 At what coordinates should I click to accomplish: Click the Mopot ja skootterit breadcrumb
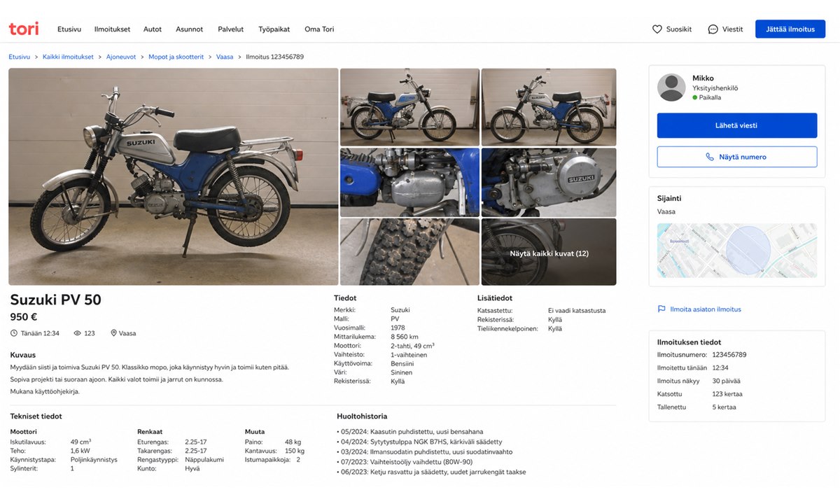(x=176, y=57)
